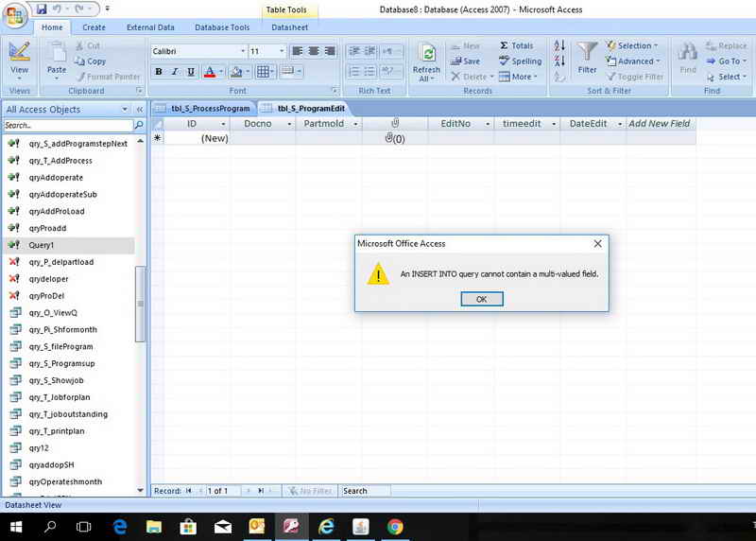Viewport: 756px width, 541px height.
Task: Open the Datasheet ribbon tab
Action: pos(289,27)
